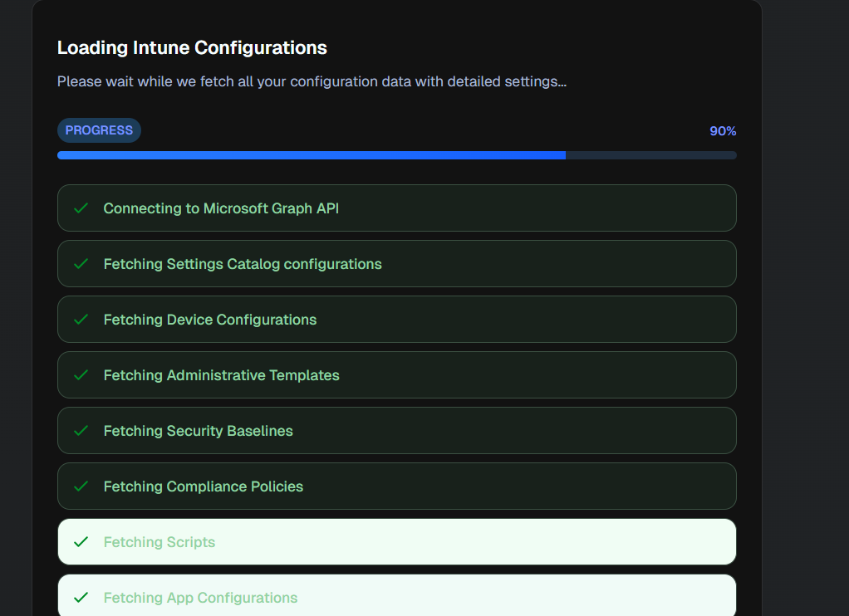This screenshot has height=616, width=849.
Task: Select the checkmark icon for Fetching Device Configurations
Action: pos(81,320)
